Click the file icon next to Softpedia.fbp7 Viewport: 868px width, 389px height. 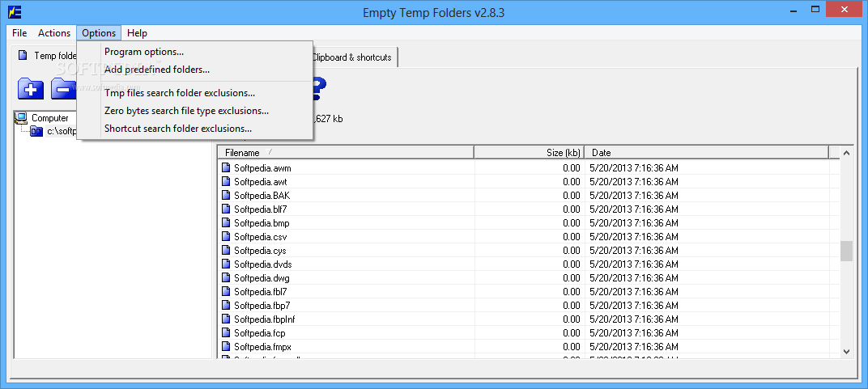tap(226, 305)
